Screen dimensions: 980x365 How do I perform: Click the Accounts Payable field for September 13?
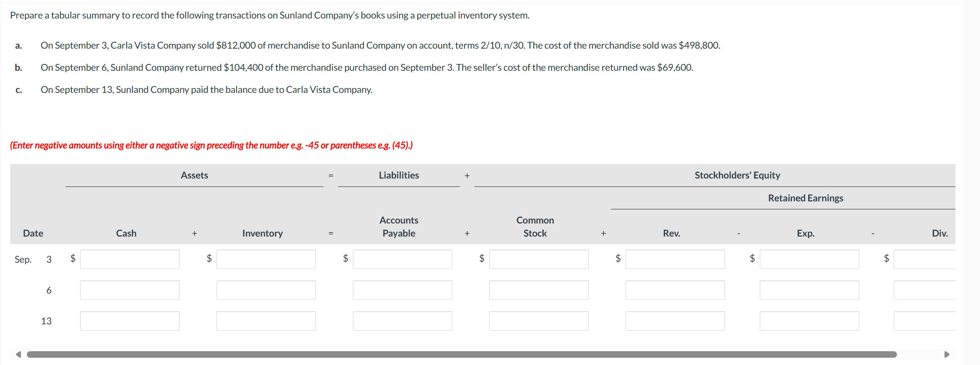pyautogui.click(x=402, y=320)
